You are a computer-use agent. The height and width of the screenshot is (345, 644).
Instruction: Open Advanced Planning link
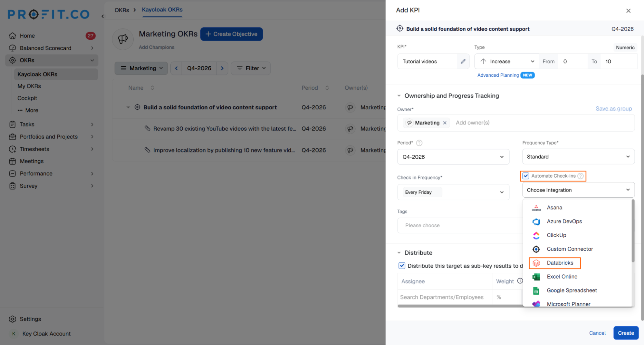498,75
